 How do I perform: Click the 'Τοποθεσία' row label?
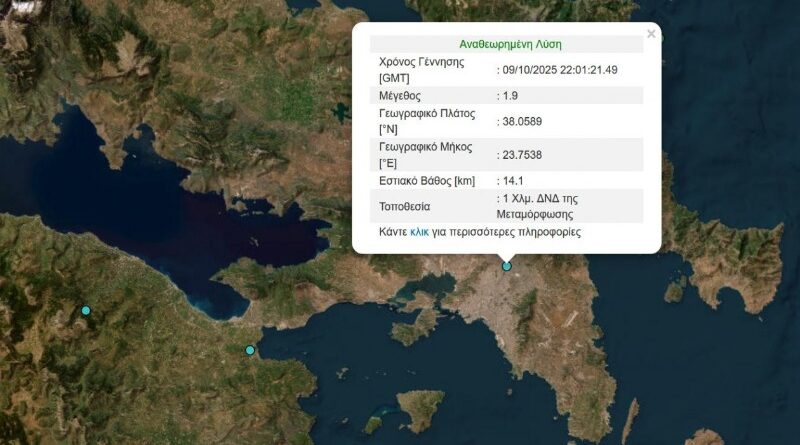click(x=404, y=206)
